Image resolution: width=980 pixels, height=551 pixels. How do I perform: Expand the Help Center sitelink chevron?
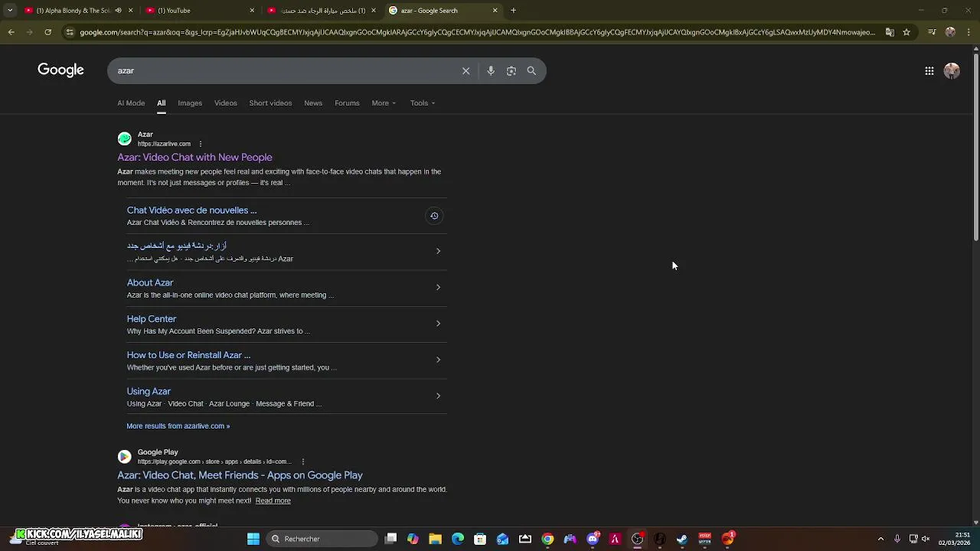[x=438, y=323]
